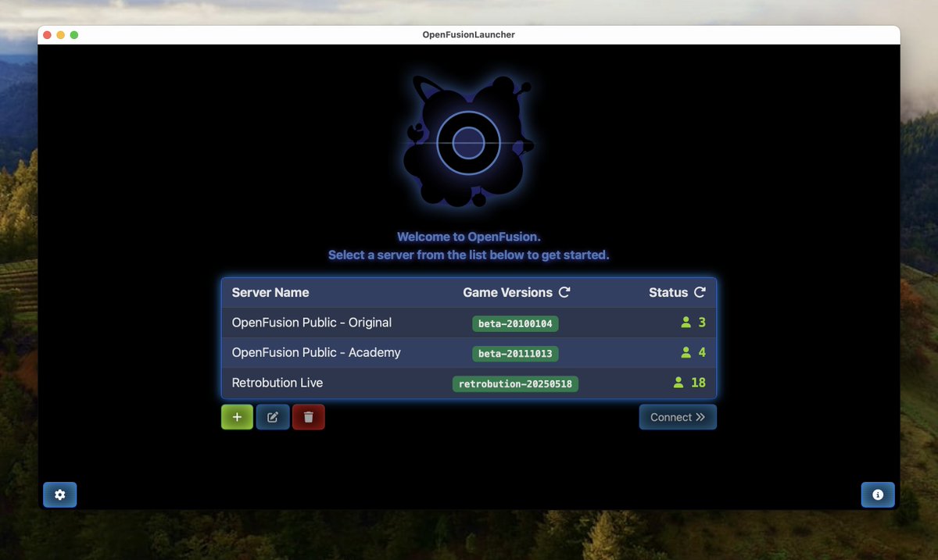Refresh the Game Versions column
Image resolution: width=938 pixels, height=560 pixels.
564,292
